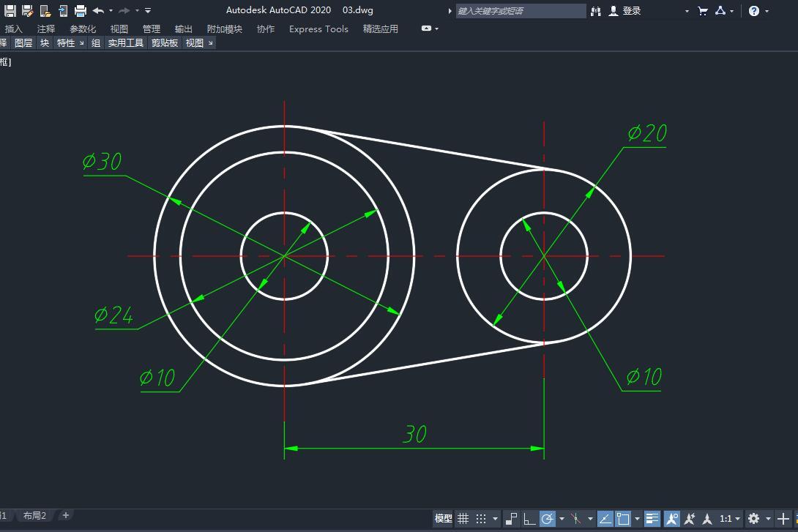Click the Plot printer icon
This screenshot has width=798, height=532.
81,11
